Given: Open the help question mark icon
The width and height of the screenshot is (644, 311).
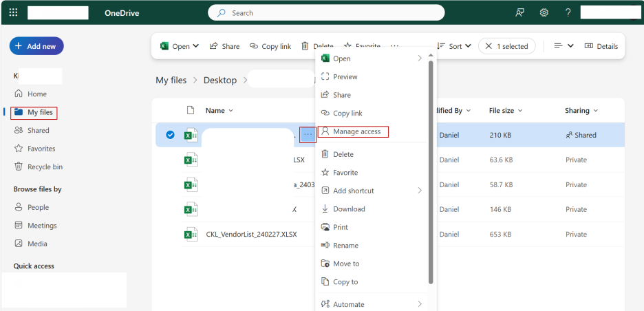Looking at the screenshot, I should 568,13.
